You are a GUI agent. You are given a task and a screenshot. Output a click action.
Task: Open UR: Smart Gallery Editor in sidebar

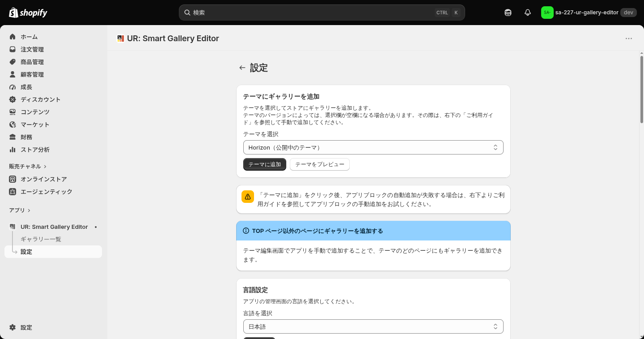coord(53,227)
